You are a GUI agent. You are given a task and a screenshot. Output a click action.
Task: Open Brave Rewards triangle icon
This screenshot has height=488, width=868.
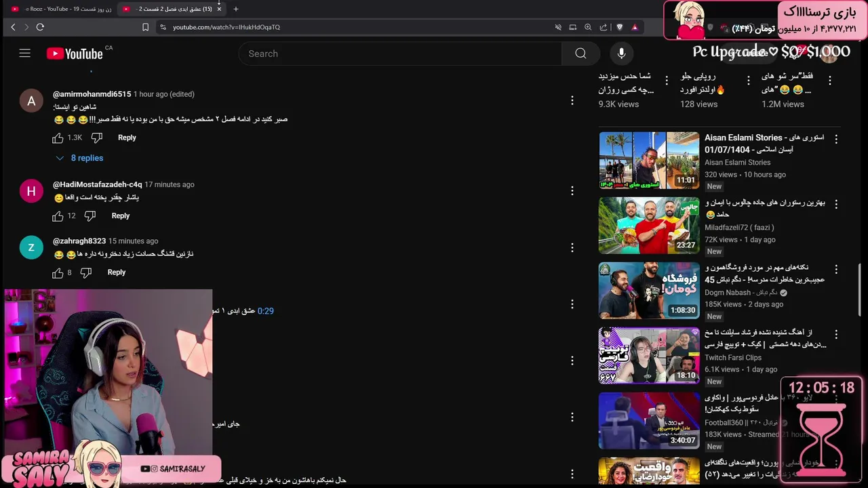(x=635, y=27)
